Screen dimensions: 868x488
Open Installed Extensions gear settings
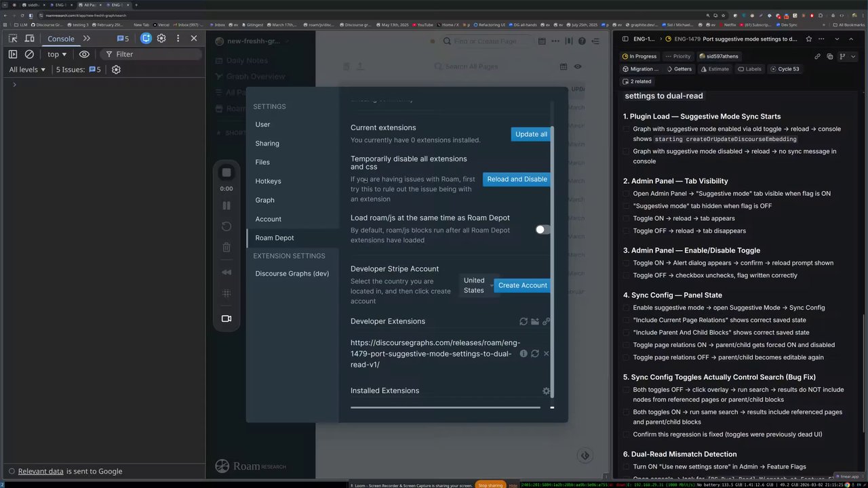point(547,390)
